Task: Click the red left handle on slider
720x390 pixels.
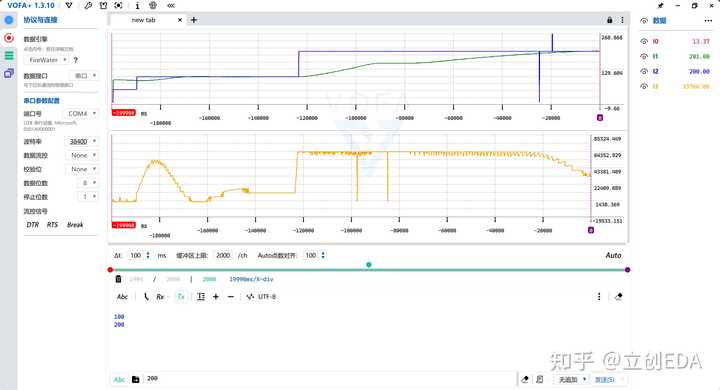Action: pyautogui.click(x=110, y=270)
